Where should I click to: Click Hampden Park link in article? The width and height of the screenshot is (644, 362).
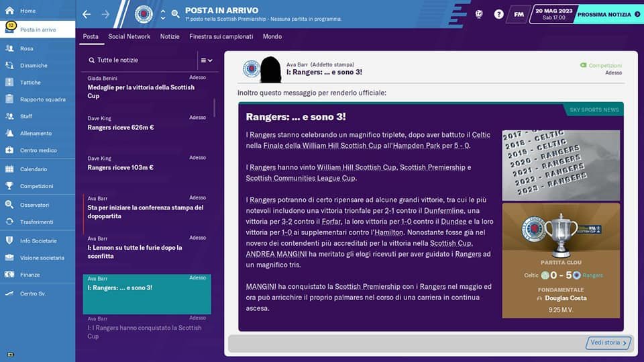(x=417, y=146)
